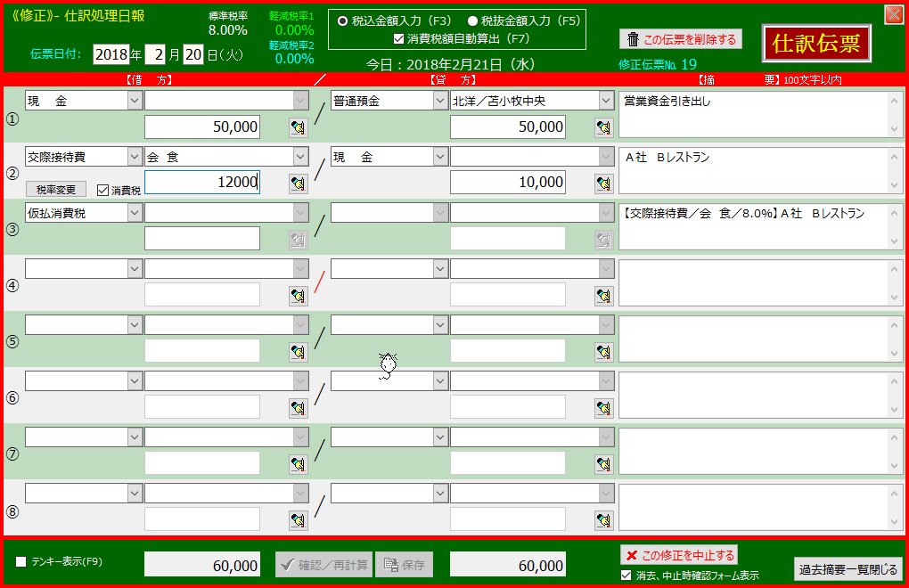Click the 税率変更 button in row 2
Viewport: 909px width, 588px height.
click(56, 190)
